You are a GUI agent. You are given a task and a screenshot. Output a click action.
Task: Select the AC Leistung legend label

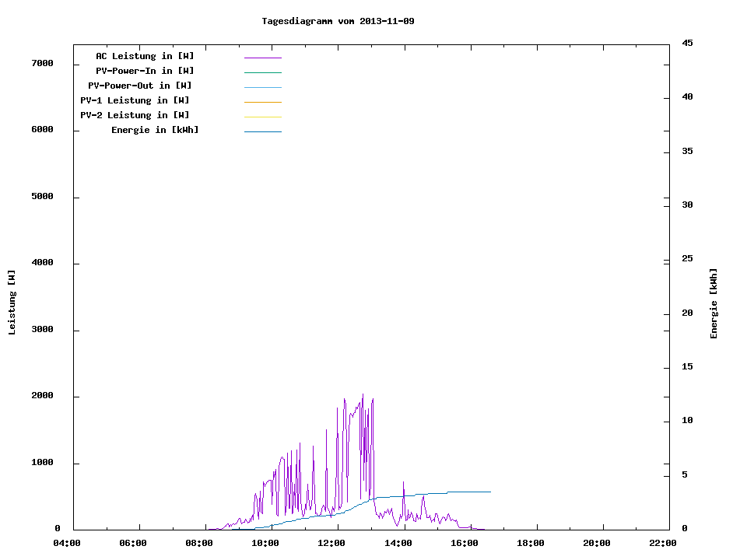point(145,56)
